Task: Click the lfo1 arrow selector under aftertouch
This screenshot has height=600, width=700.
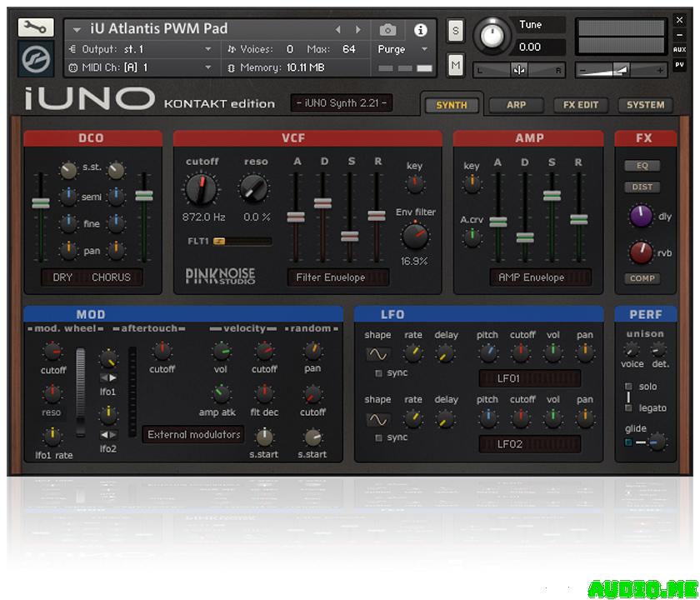Action: (x=108, y=377)
